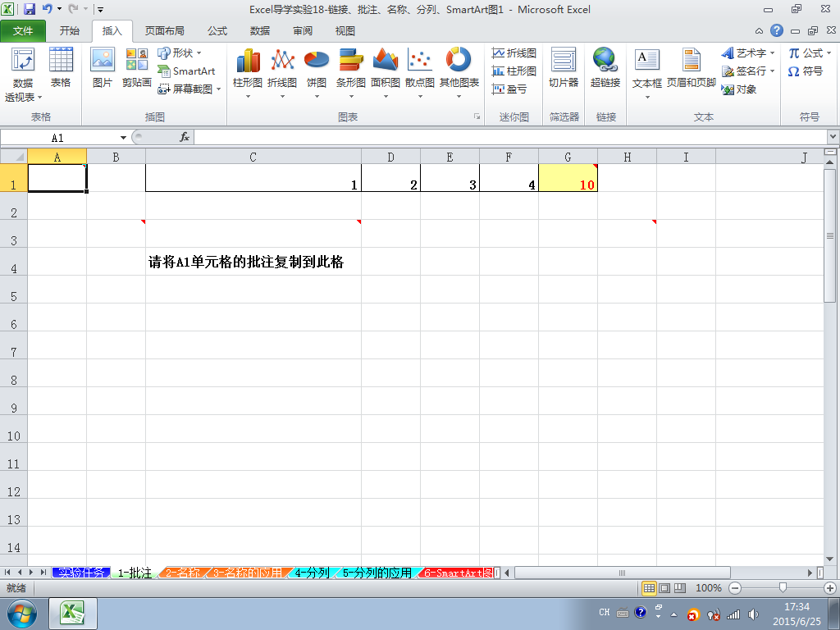Minimize the ribbon with the caret
Screen dimensions: 840x630
759,31
